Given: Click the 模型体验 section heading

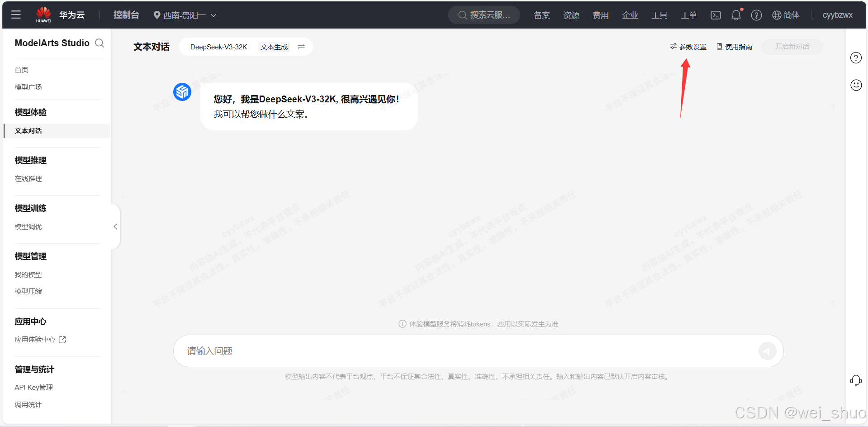Looking at the screenshot, I should [x=30, y=112].
